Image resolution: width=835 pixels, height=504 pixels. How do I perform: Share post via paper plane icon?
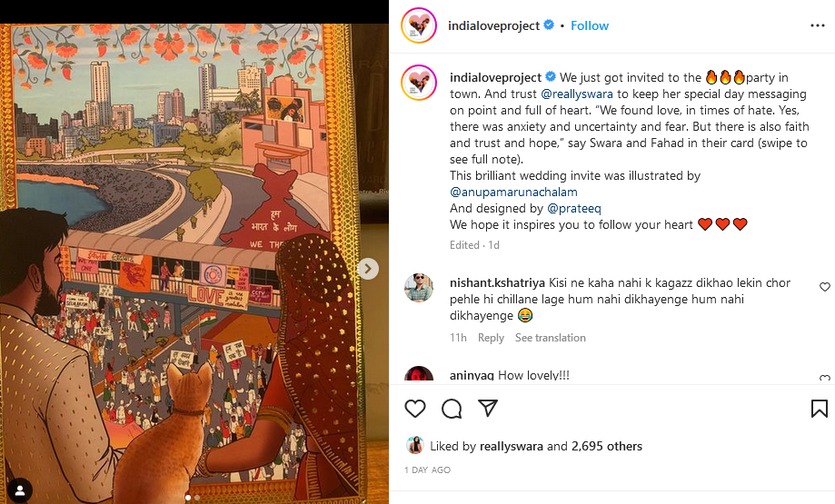tap(488, 409)
